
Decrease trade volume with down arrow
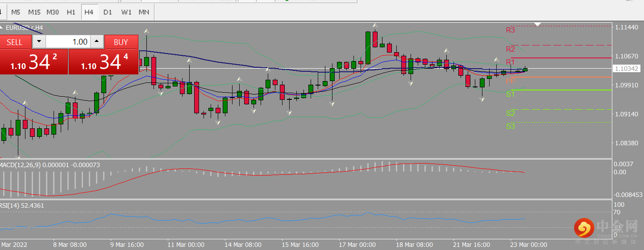pos(39,42)
